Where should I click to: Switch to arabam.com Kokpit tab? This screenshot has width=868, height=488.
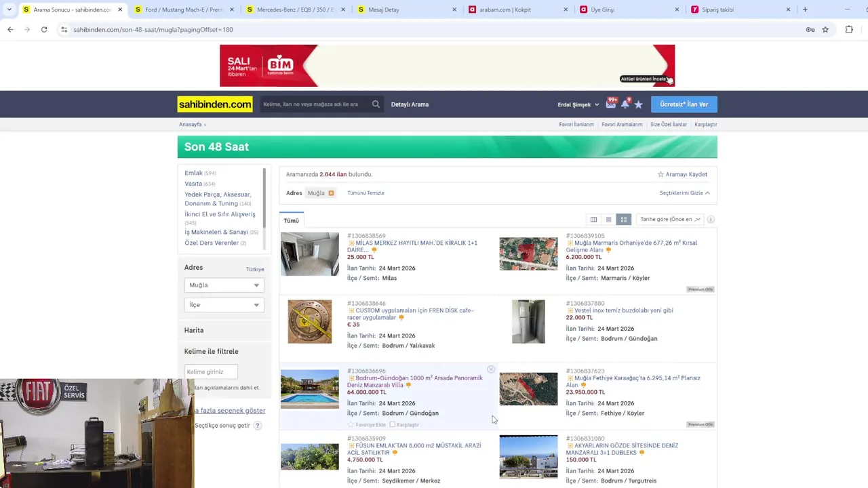point(518,9)
